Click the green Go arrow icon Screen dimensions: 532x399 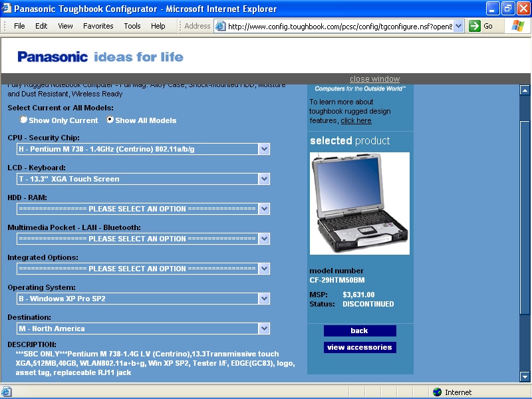tap(475, 26)
